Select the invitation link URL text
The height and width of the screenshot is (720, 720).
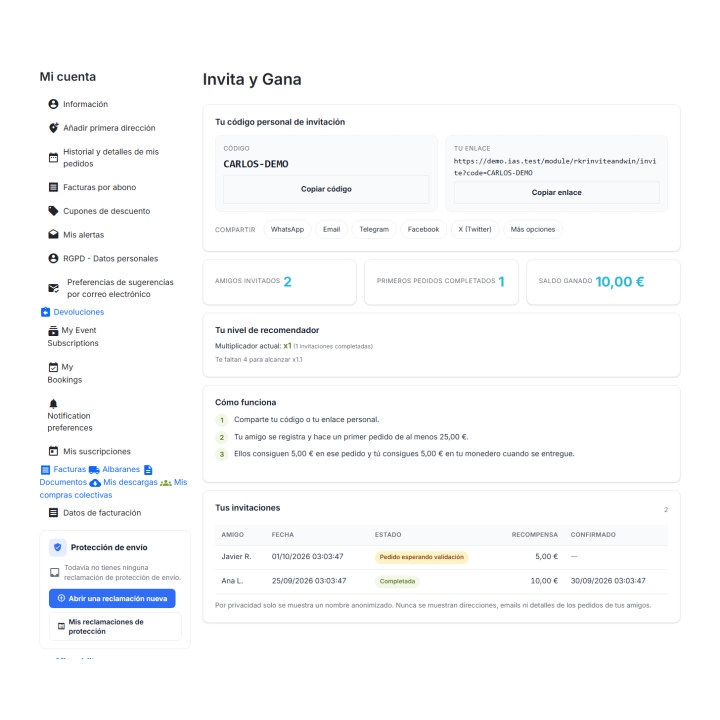[x=555, y=167]
